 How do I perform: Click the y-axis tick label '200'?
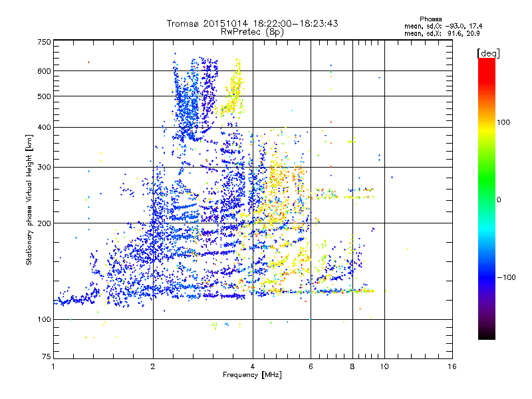(44, 223)
